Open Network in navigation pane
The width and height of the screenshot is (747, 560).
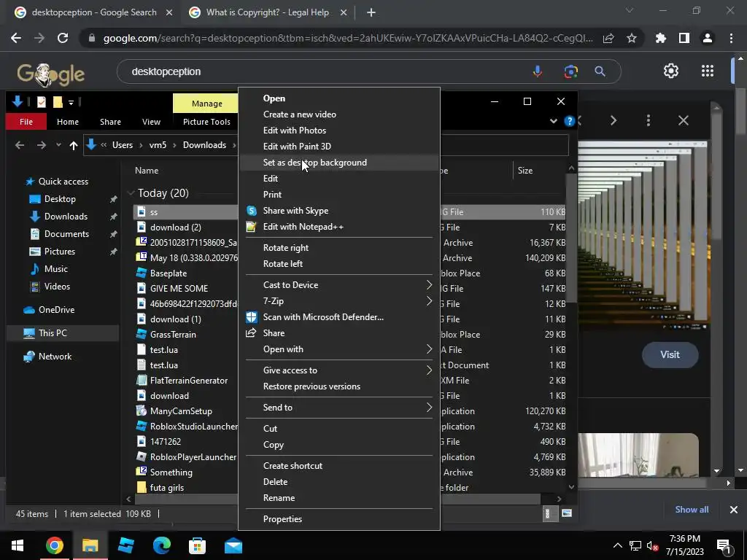[x=54, y=357]
